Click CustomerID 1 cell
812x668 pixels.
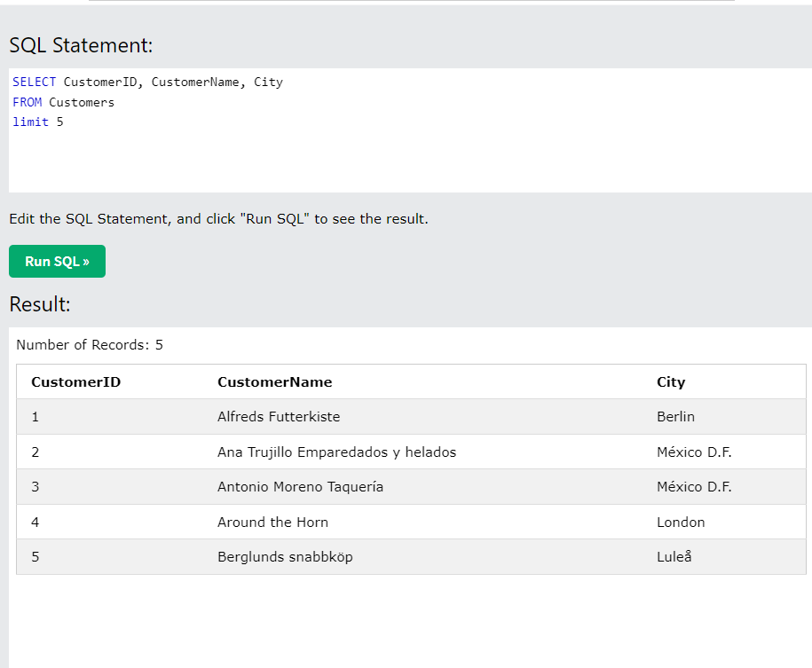click(x=35, y=417)
